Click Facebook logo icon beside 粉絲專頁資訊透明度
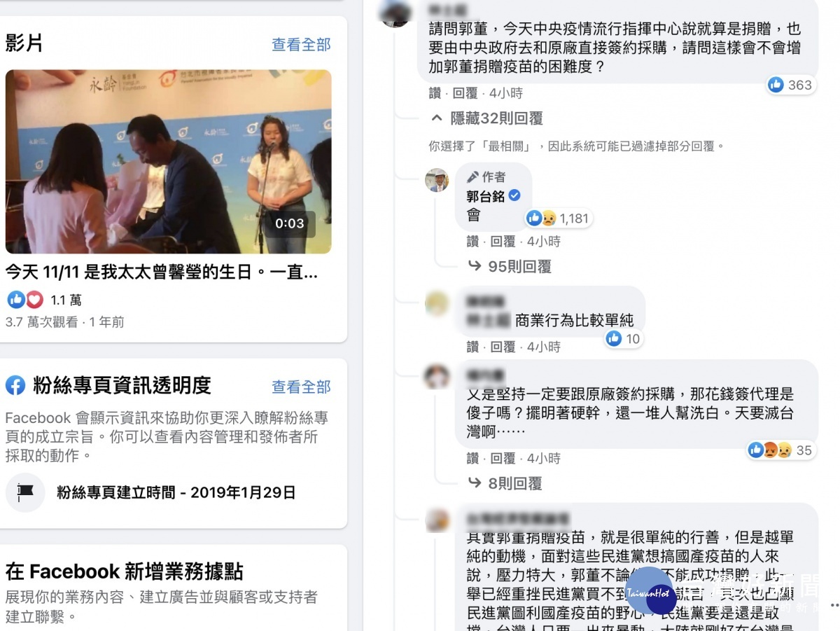 coord(15,385)
